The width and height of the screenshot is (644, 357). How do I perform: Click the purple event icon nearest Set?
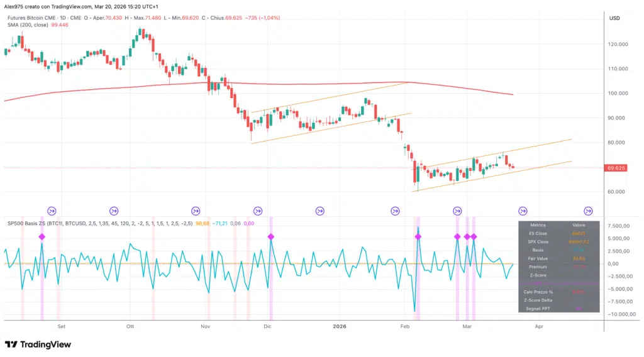(x=52, y=211)
